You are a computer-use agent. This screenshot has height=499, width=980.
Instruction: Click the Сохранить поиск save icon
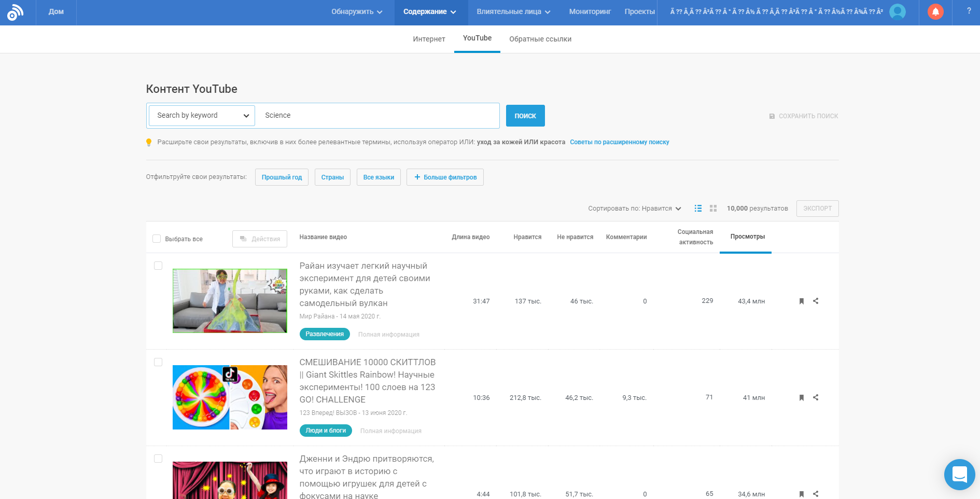(x=772, y=116)
